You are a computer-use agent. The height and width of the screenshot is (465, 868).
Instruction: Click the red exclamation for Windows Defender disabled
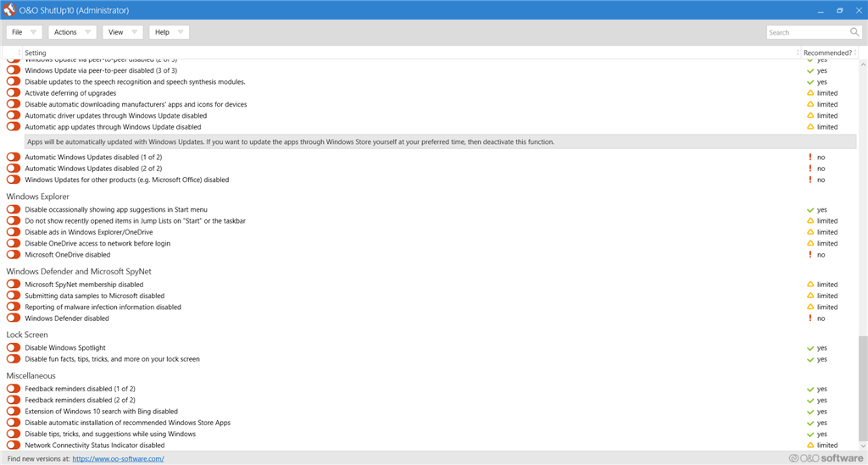(x=810, y=318)
